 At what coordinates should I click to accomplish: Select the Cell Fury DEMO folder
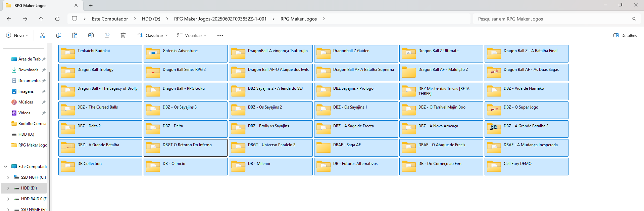(527, 167)
